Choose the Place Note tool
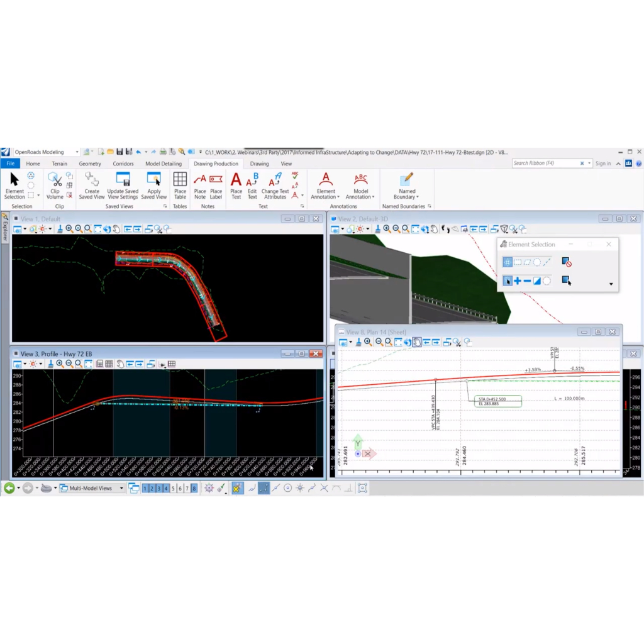 click(x=200, y=185)
